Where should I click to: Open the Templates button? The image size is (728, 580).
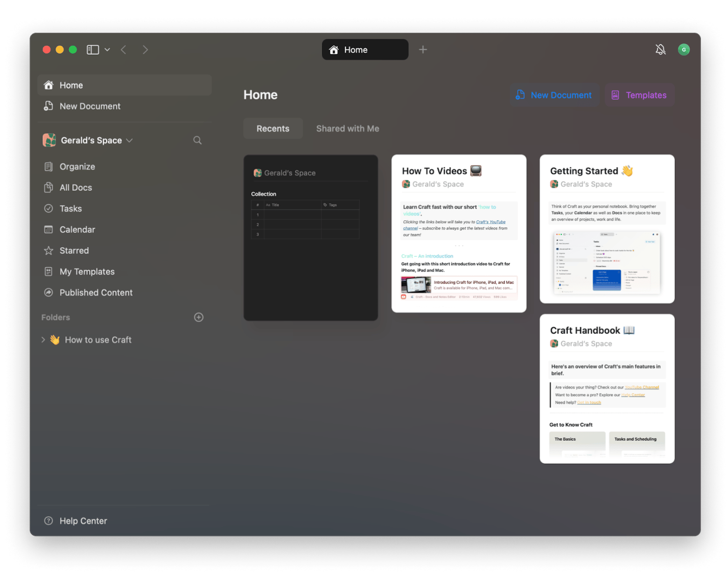639,95
